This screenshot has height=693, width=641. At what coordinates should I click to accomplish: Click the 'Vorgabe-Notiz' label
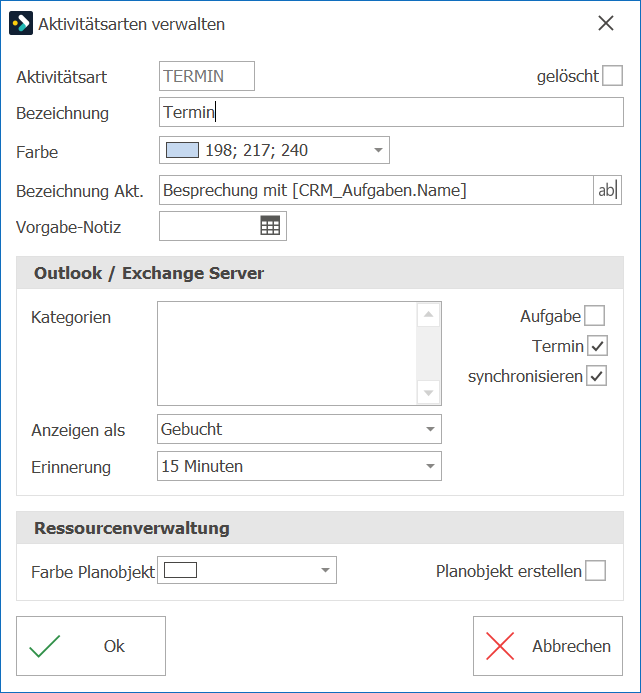(69, 227)
